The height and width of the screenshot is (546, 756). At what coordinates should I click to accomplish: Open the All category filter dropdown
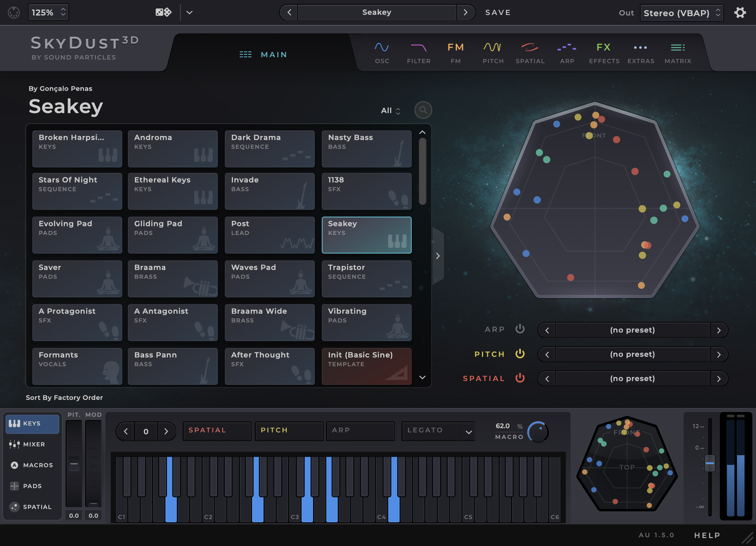point(390,110)
